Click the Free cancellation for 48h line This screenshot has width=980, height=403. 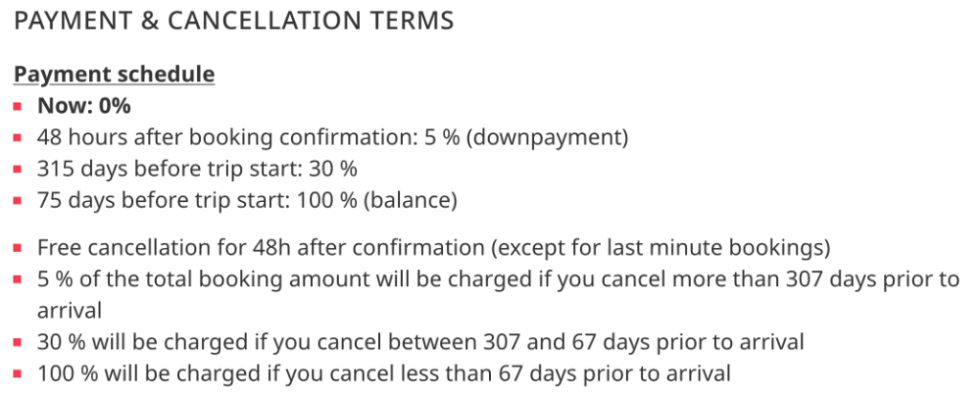[x=434, y=248]
